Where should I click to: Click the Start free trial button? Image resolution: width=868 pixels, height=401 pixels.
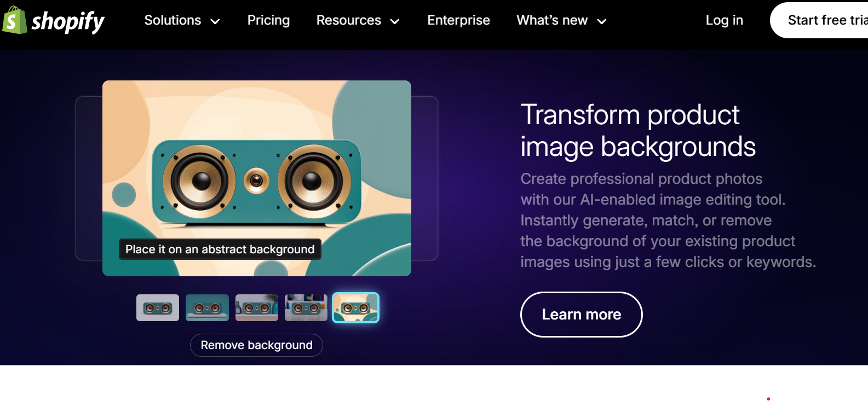pyautogui.click(x=819, y=20)
